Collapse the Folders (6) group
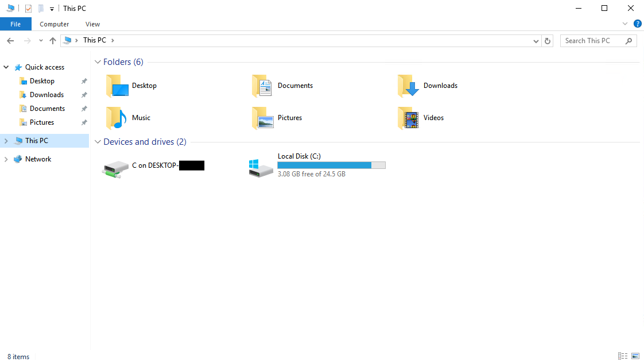The image size is (644, 362). point(98,62)
